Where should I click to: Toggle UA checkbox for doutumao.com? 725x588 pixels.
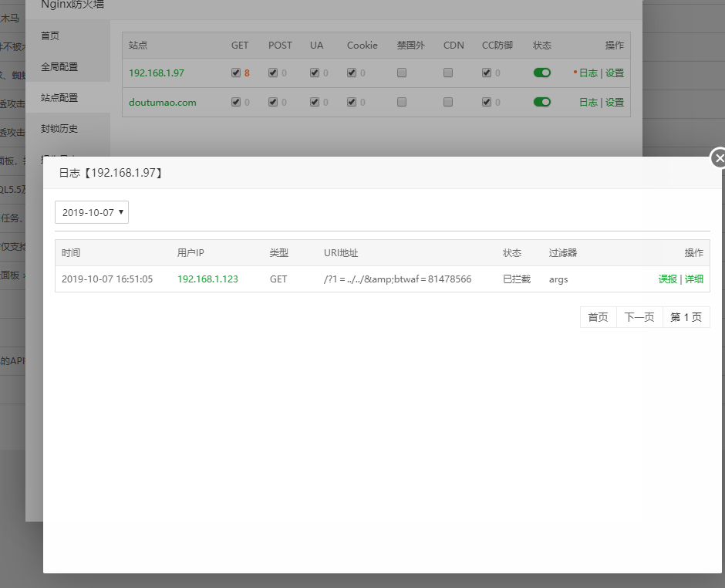coord(315,102)
